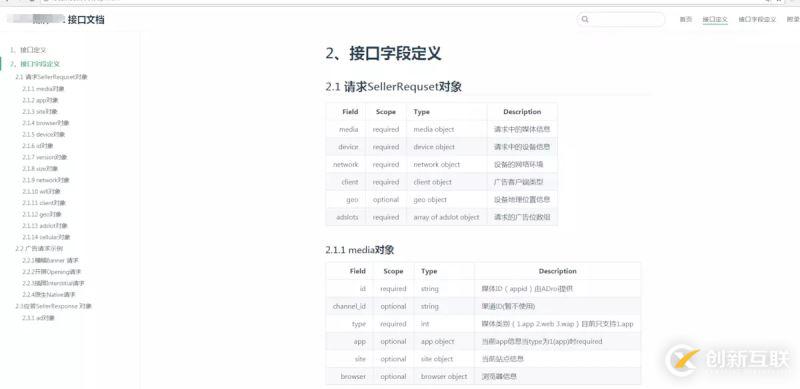Open sidebar entry 2.2 广告请求示例
Image resolution: width=800 pixels, height=389 pixels.
(x=39, y=249)
